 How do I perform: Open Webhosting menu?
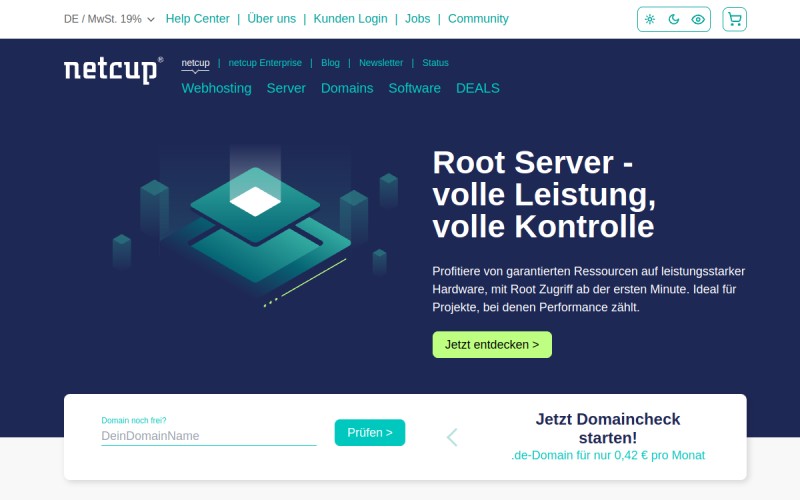pyautogui.click(x=216, y=88)
